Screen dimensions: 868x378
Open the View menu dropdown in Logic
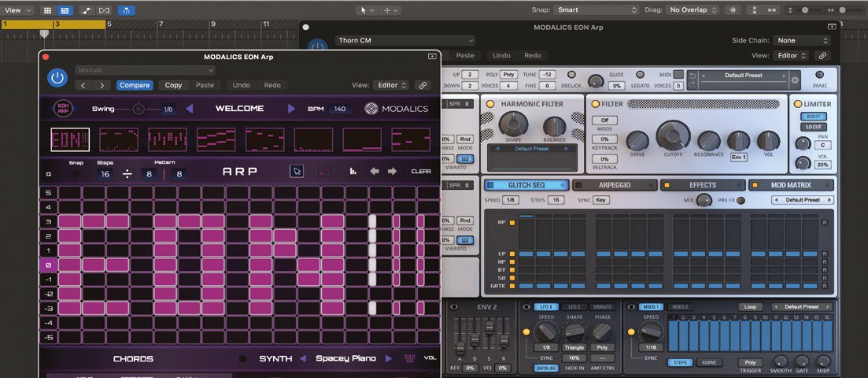17,10
